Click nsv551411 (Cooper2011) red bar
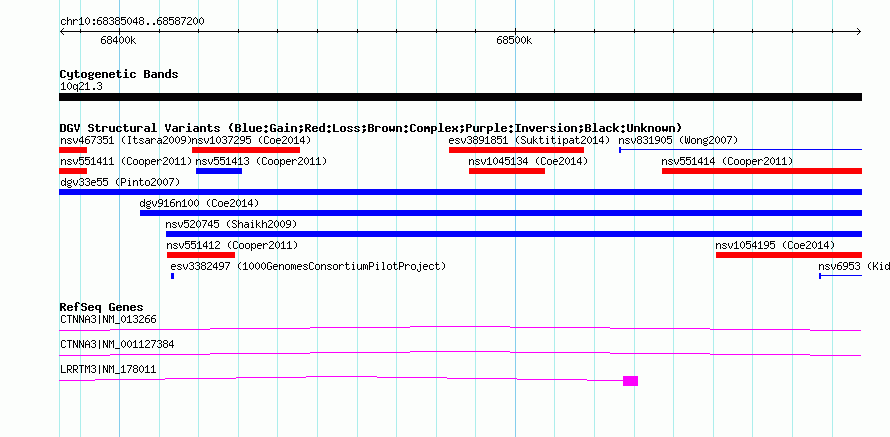890x437 pixels. coord(73,171)
